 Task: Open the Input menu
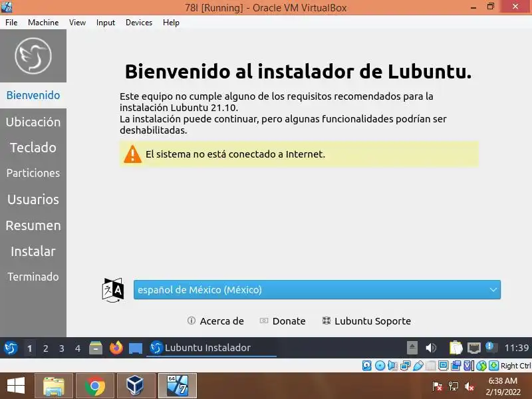point(106,23)
